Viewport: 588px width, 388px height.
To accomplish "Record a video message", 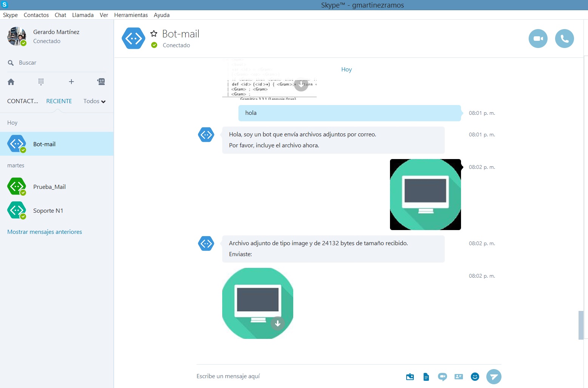I will click(x=442, y=377).
